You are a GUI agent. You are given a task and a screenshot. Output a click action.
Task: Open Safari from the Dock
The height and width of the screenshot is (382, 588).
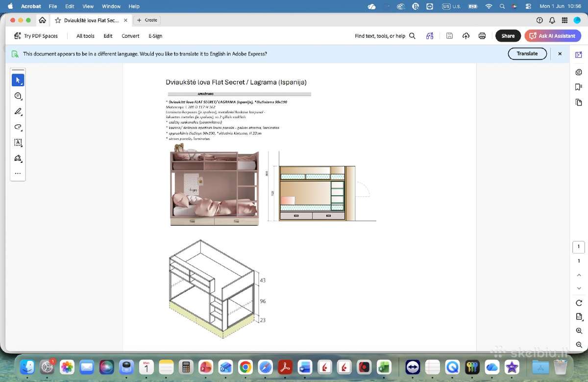pos(265,366)
